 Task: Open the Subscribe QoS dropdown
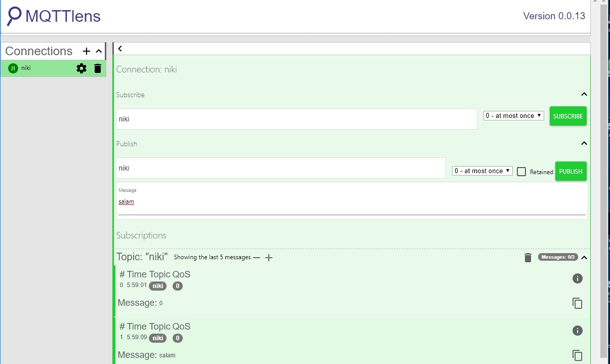pos(513,116)
